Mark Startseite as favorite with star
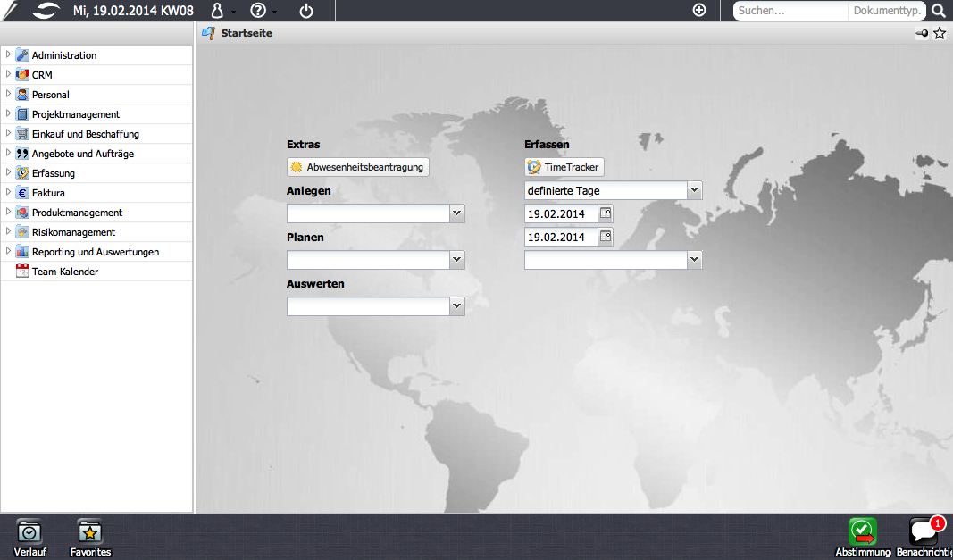953x560 pixels. [x=940, y=34]
